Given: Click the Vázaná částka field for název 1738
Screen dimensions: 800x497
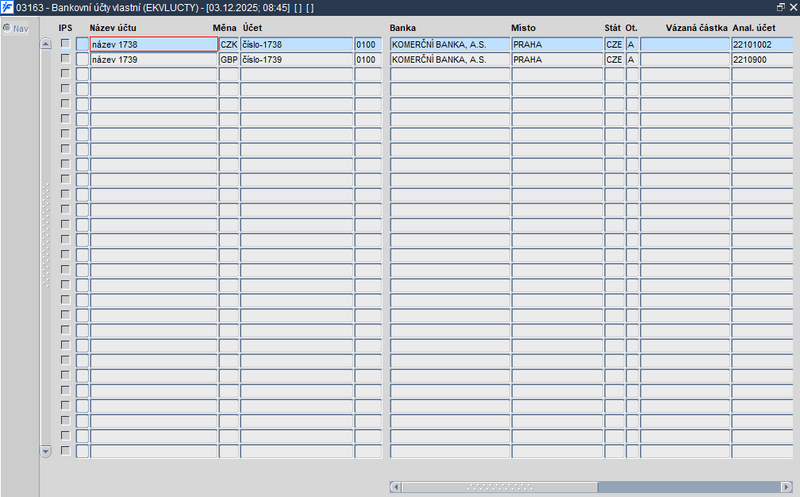Looking at the screenshot, I should click(685, 44).
